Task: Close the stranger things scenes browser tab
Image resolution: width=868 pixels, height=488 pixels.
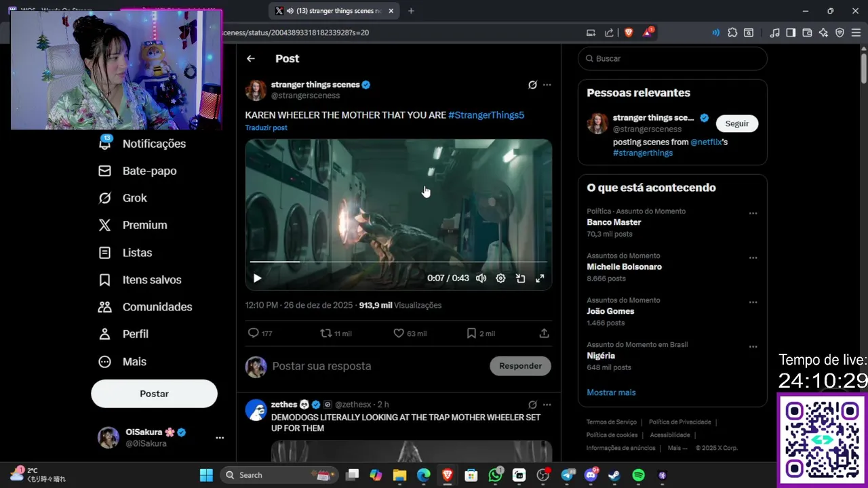Action: coord(391,11)
